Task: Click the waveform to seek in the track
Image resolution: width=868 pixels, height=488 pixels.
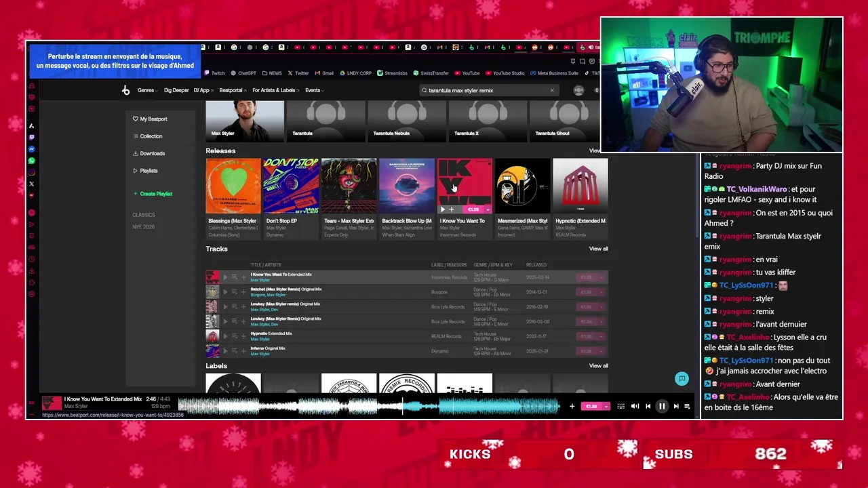Action: (x=368, y=406)
